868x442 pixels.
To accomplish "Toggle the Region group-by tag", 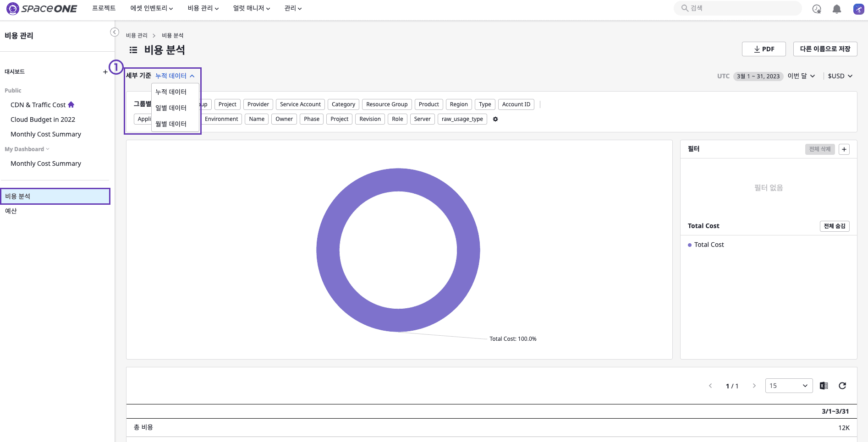I will click(x=459, y=104).
